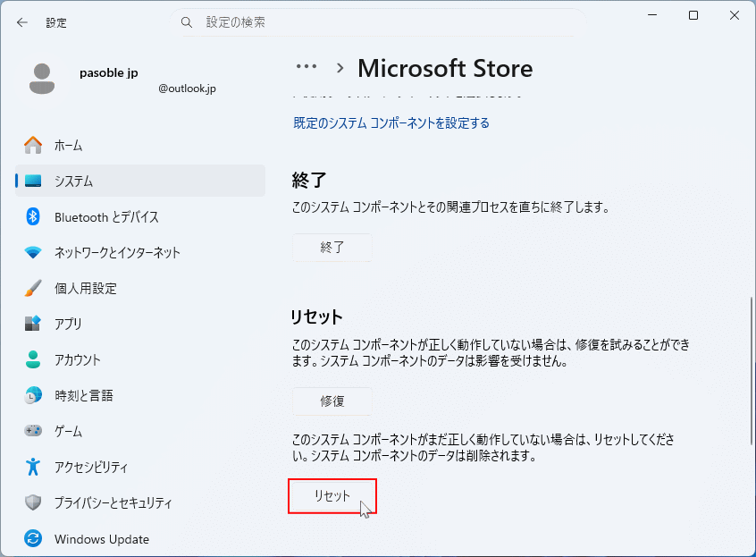
Task: Close the 設定 window
Action: (x=735, y=15)
